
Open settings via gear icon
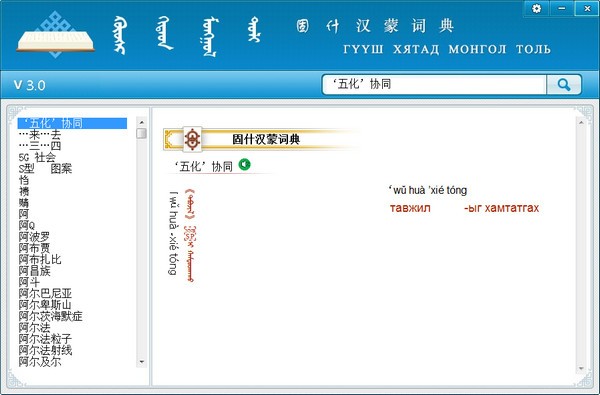[536, 8]
